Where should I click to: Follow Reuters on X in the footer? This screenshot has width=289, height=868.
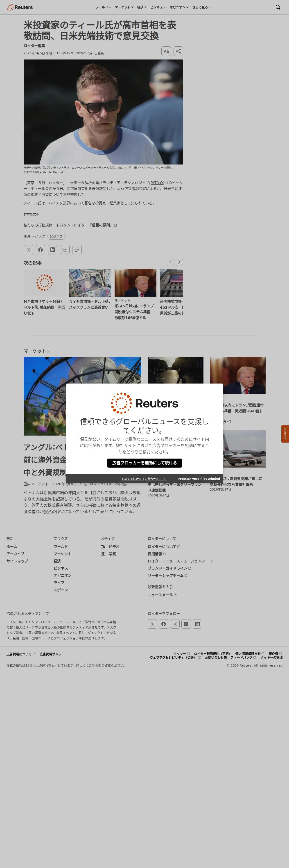(x=152, y=624)
